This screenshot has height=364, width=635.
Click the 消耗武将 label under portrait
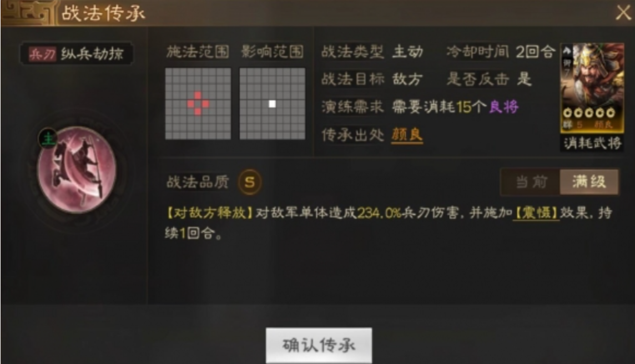pos(592,143)
